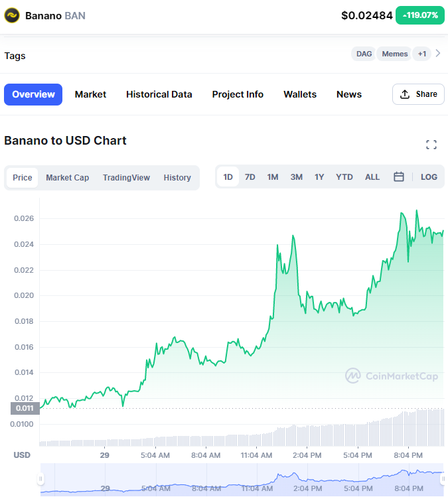Click the USD currency axis label

pos(22,455)
